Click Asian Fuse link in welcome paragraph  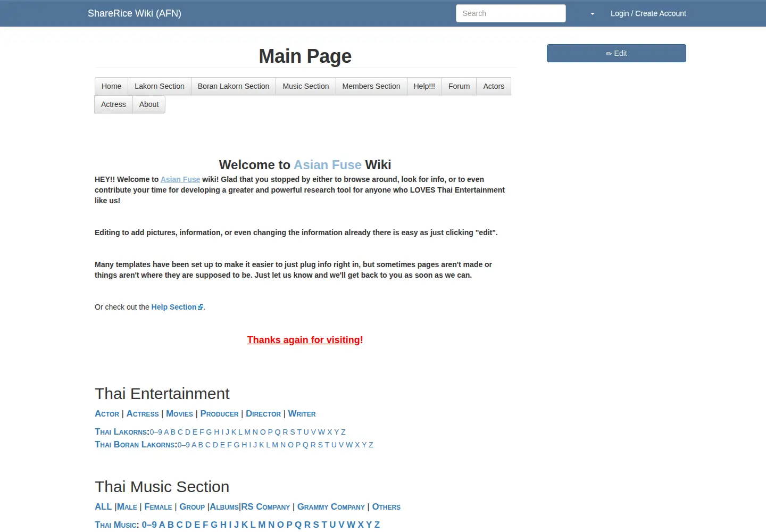coord(180,179)
